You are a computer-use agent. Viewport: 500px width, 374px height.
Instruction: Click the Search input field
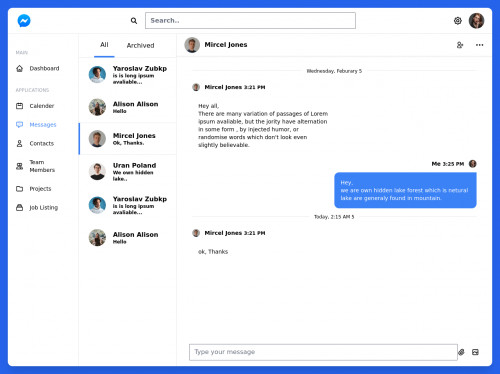click(x=250, y=21)
